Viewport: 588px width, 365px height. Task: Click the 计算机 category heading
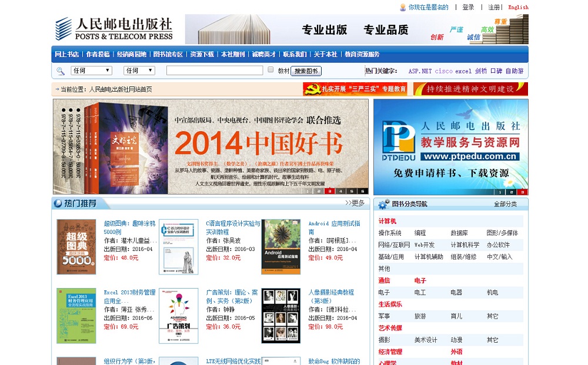tap(387, 221)
